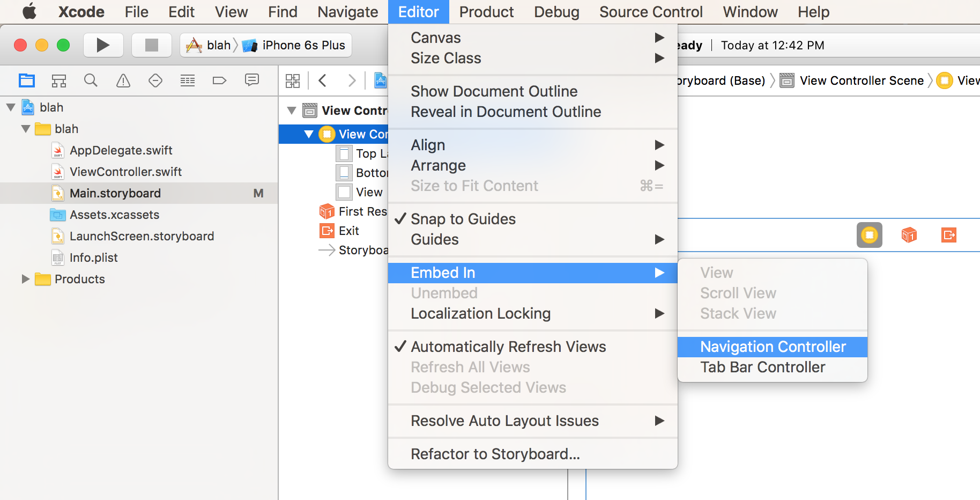Click View Controller Scene breadcrumb
980x500 pixels.
point(852,80)
